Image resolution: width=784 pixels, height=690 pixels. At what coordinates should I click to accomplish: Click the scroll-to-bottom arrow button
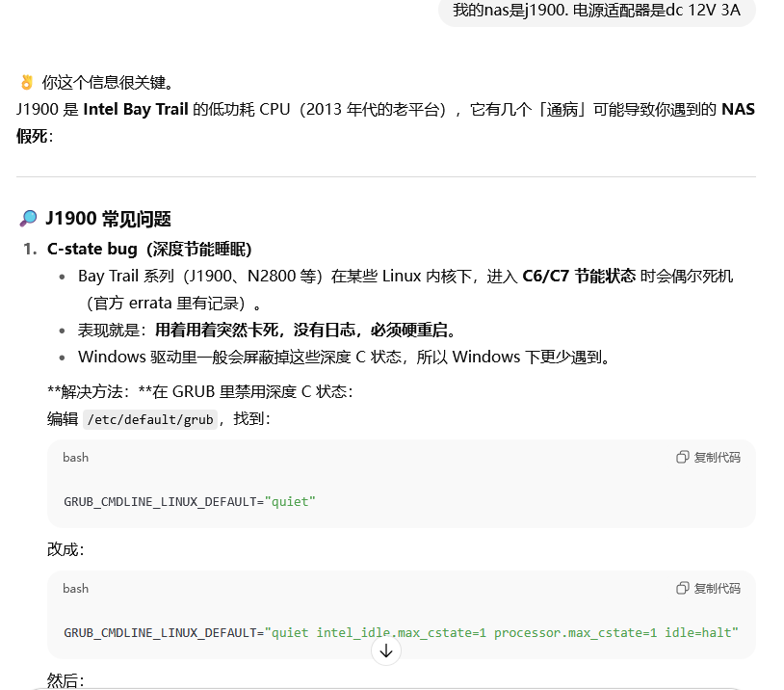tap(386, 651)
